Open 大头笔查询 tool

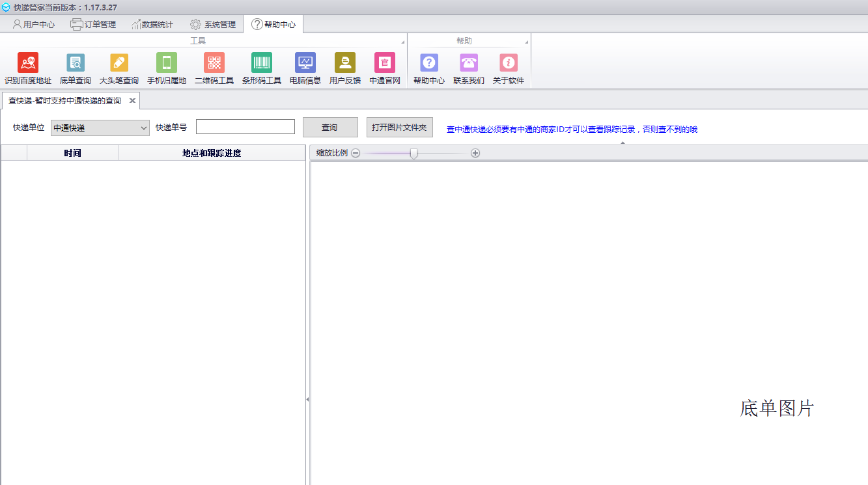(x=119, y=63)
